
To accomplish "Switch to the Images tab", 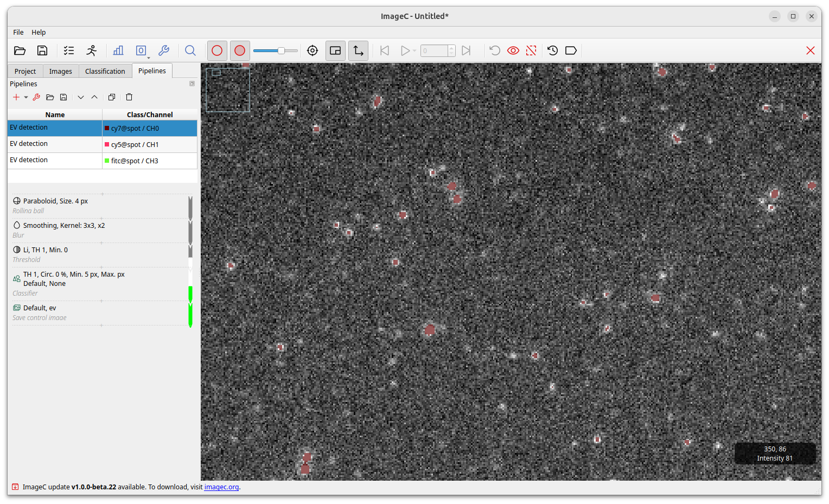I will pos(61,71).
